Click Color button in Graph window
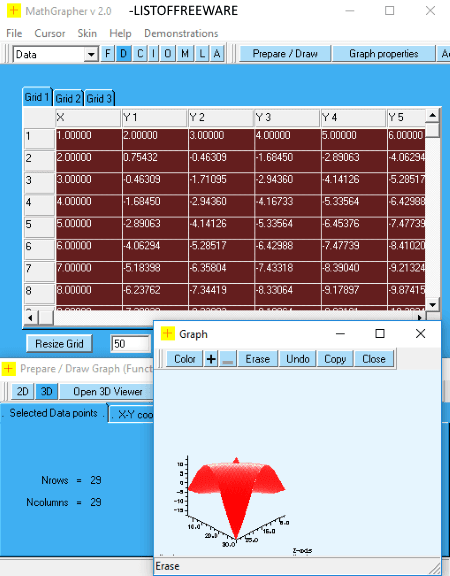This screenshot has width=450, height=576. [x=184, y=359]
